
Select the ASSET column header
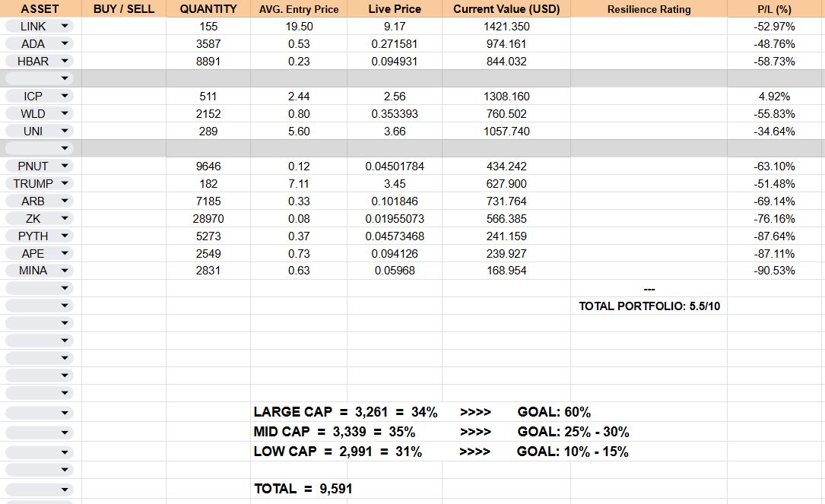(40, 9)
